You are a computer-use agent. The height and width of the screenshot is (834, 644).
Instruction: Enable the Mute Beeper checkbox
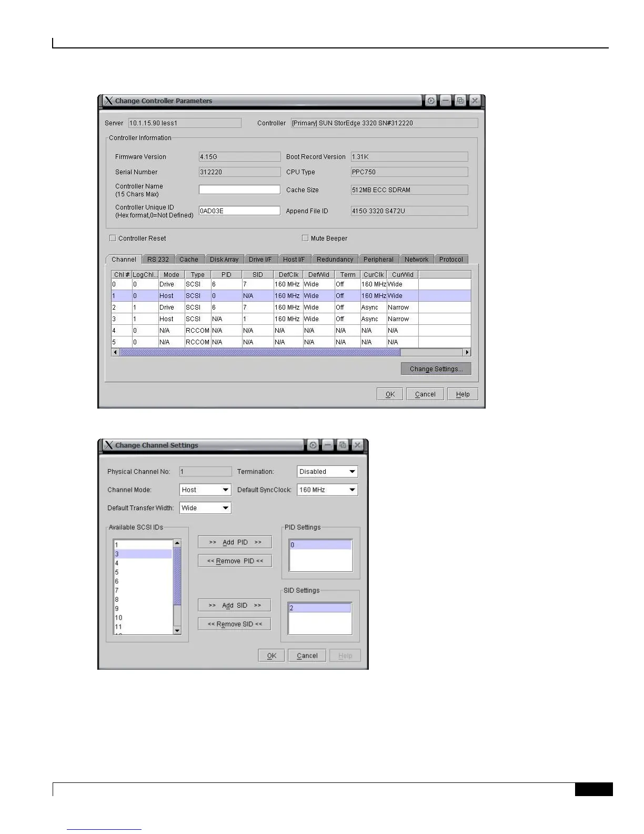305,238
